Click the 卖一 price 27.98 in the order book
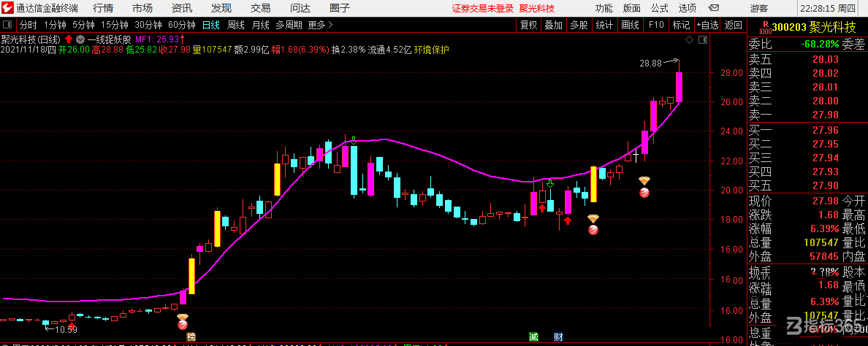 [x=826, y=115]
